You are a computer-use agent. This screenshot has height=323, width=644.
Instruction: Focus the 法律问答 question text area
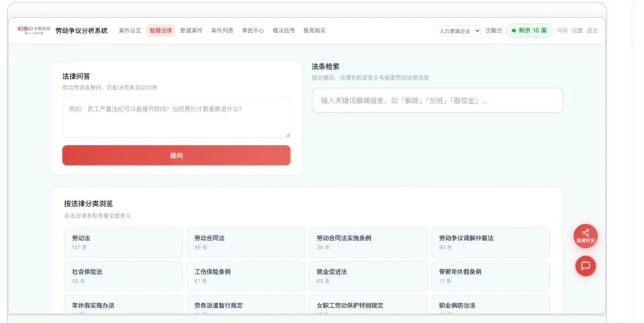point(176,118)
